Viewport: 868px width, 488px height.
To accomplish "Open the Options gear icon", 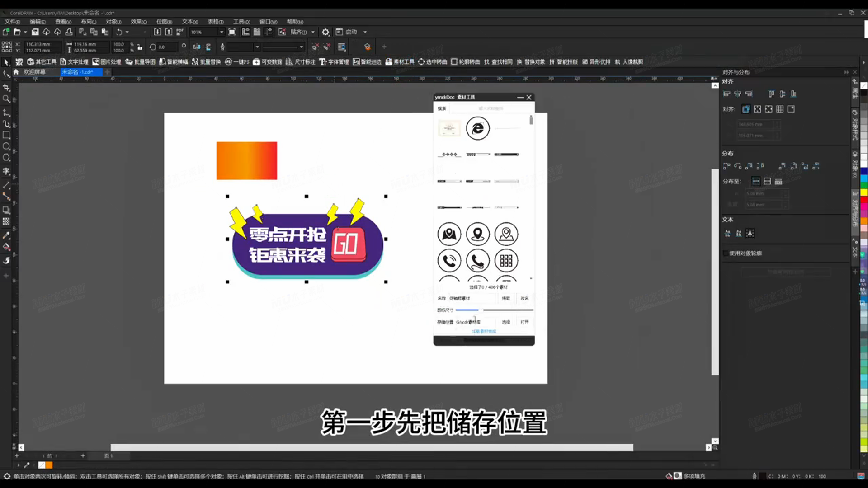I will (x=325, y=32).
